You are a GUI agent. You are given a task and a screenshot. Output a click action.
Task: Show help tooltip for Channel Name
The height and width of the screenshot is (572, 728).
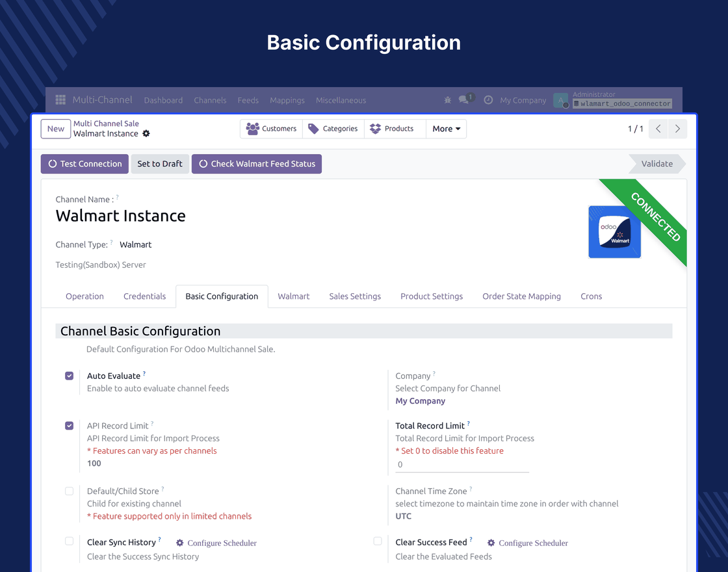point(118,198)
